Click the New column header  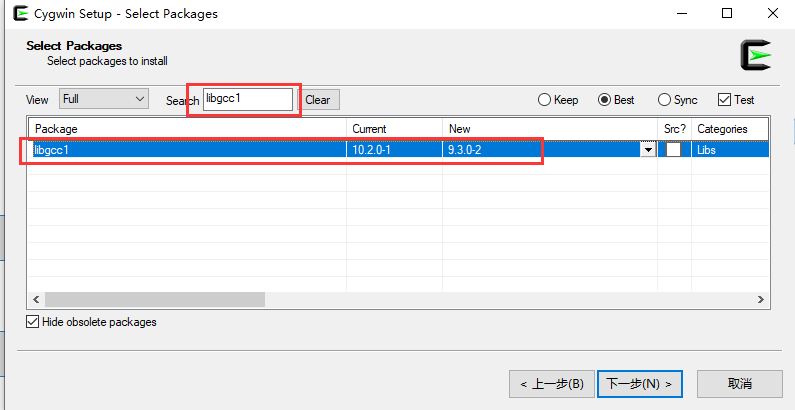[x=550, y=129]
